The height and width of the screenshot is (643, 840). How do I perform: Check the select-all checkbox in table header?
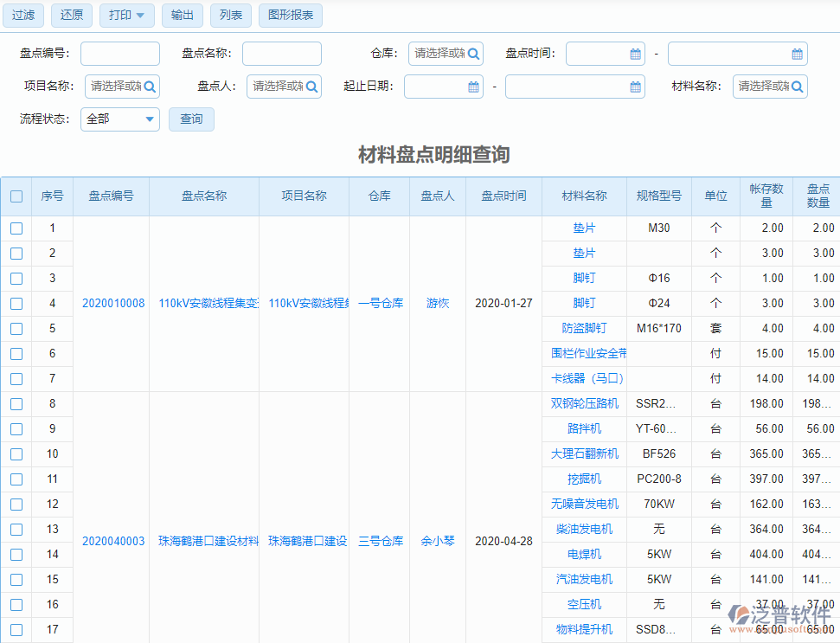(16, 196)
